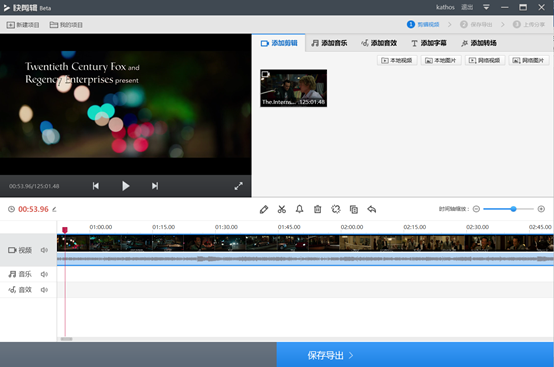
Task: Delete selected clip with trash icon
Action: (x=318, y=209)
